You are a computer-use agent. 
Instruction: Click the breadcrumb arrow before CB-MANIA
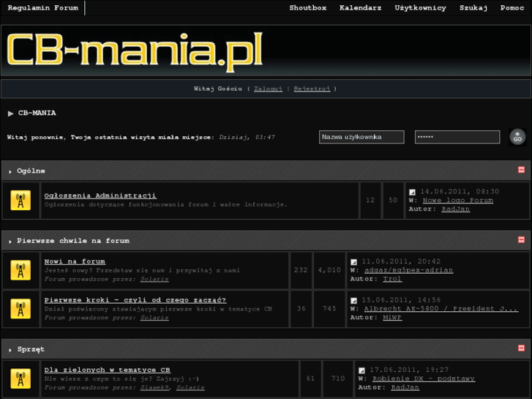(10, 113)
